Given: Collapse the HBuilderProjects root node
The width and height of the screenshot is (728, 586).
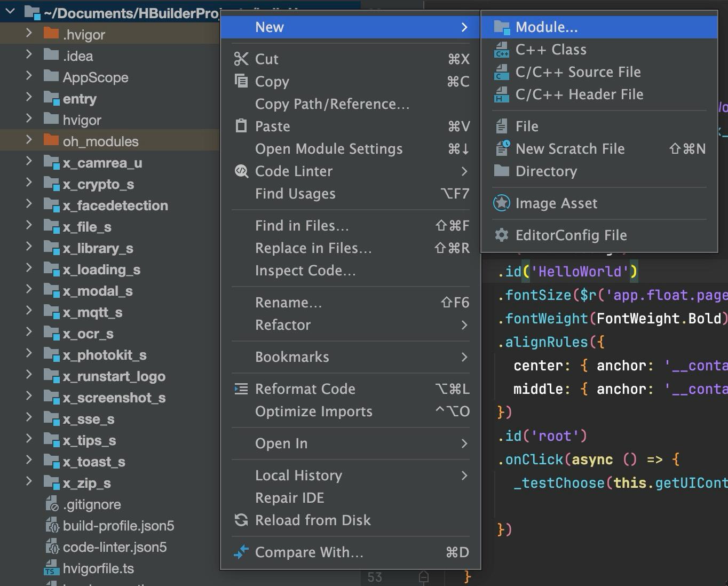Looking at the screenshot, I should pyautogui.click(x=10, y=11).
